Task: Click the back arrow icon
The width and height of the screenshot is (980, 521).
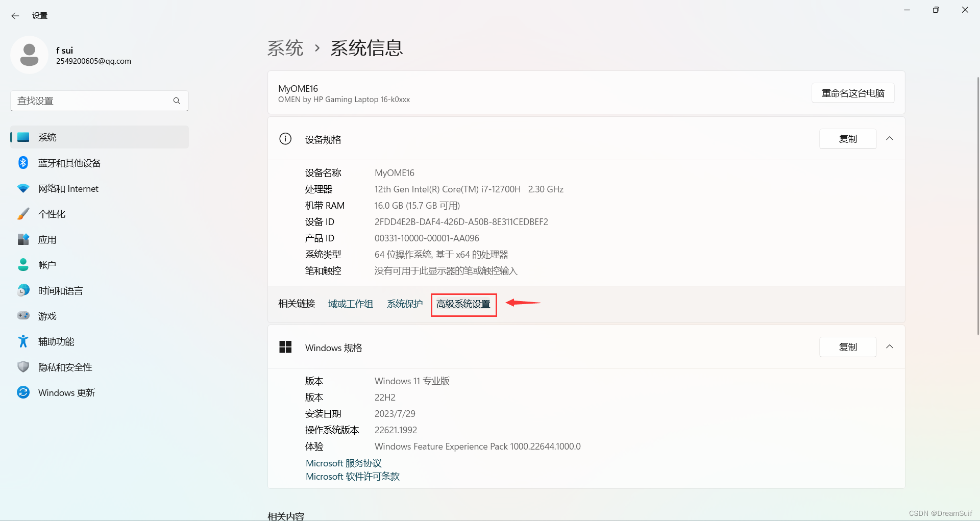Action: click(15, 16)
